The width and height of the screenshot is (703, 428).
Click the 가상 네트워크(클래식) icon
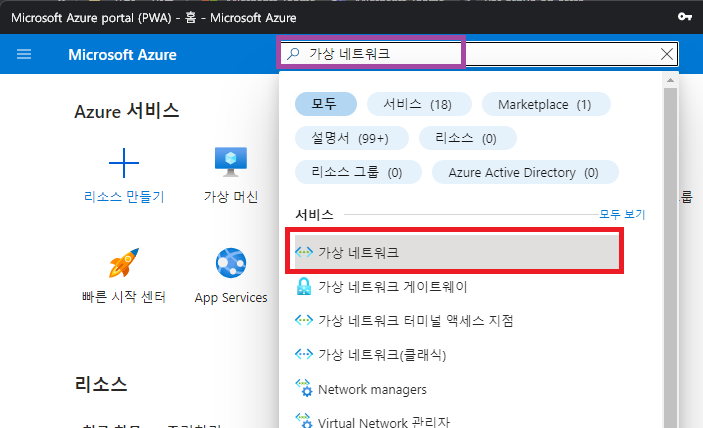click(x=304, y=354)
